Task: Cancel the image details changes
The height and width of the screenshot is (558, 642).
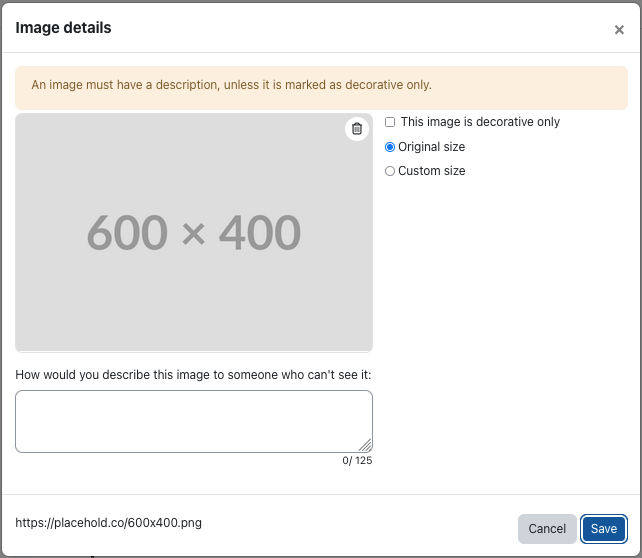Action: [547, 529]
